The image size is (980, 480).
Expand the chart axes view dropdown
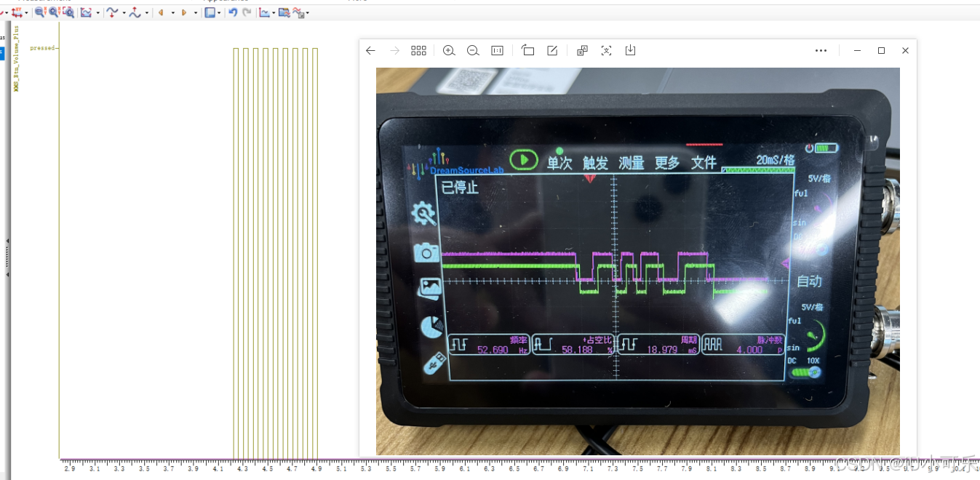pyautogui.click(x=274, y=13)
